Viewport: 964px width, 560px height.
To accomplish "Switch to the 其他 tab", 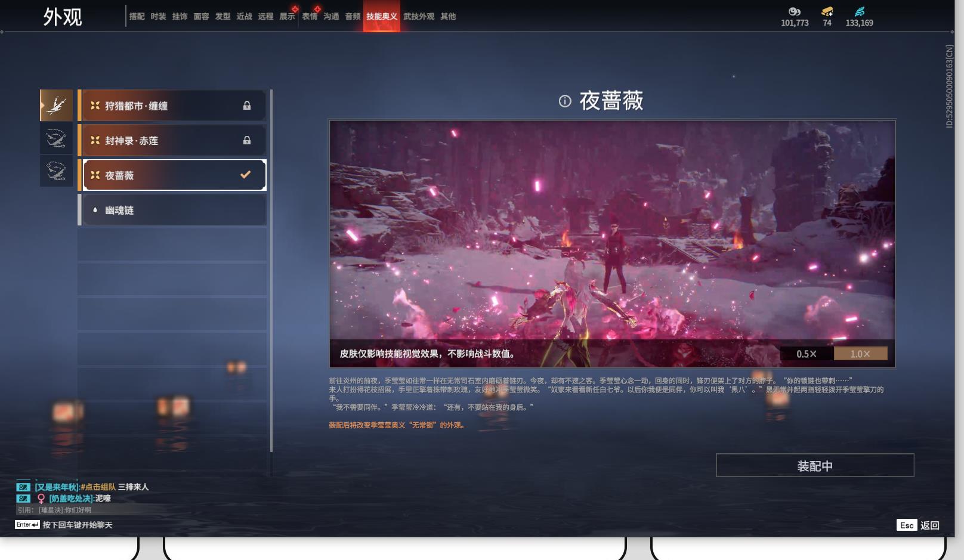I will click(448, 16).
